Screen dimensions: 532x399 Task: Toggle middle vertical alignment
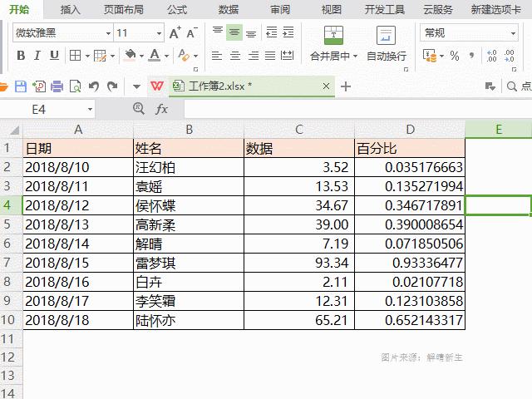(x=234, y=32)
